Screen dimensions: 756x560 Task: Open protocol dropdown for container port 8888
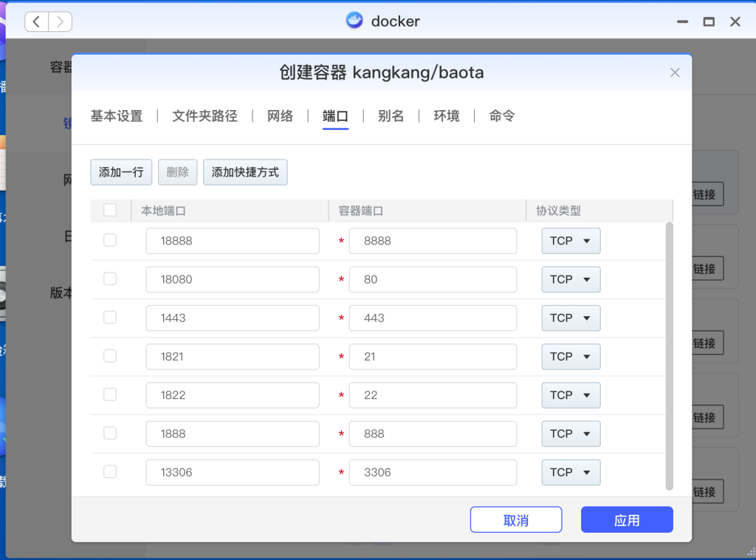point(571,241)
